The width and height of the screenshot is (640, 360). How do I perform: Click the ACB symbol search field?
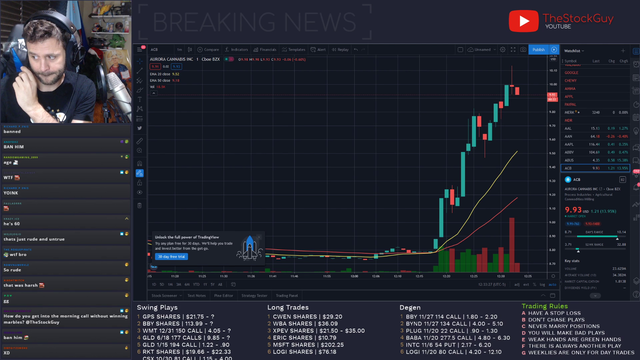[x=160, y=49]
